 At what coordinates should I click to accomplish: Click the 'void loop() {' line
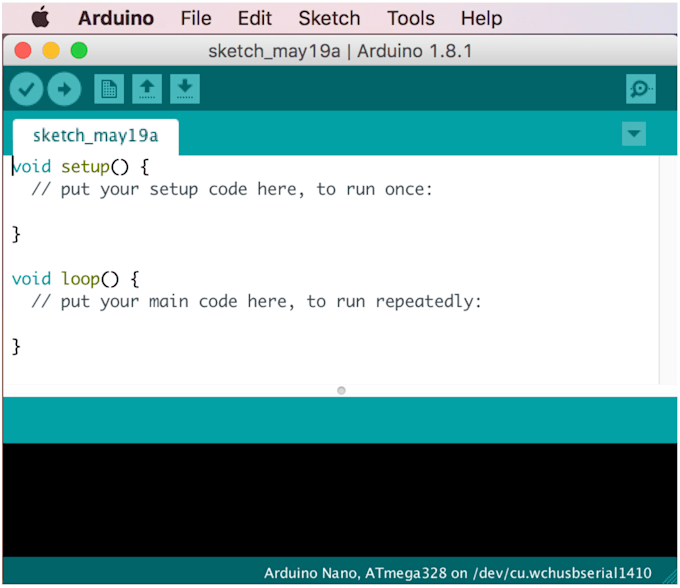click(x=75, y=279)
